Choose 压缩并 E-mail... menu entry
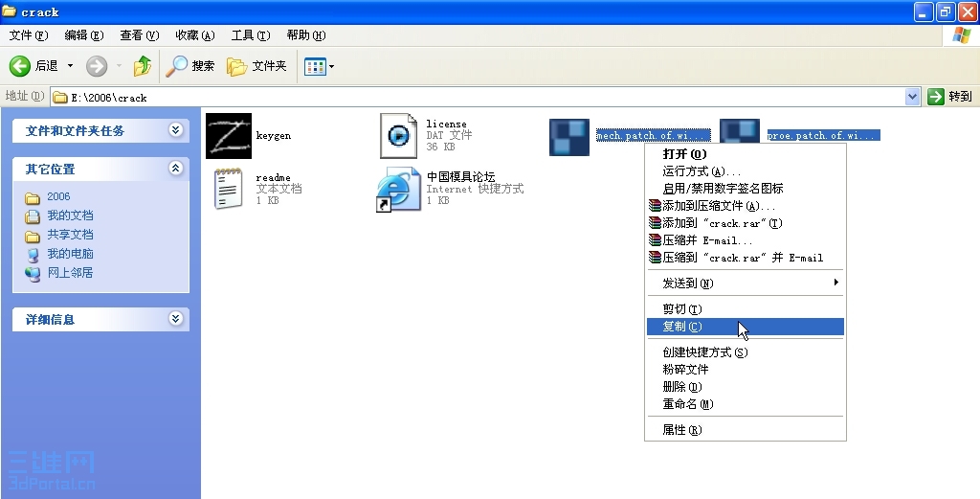Image resolution: width=980 pixels, height=499 pixels. pos(745,240)
